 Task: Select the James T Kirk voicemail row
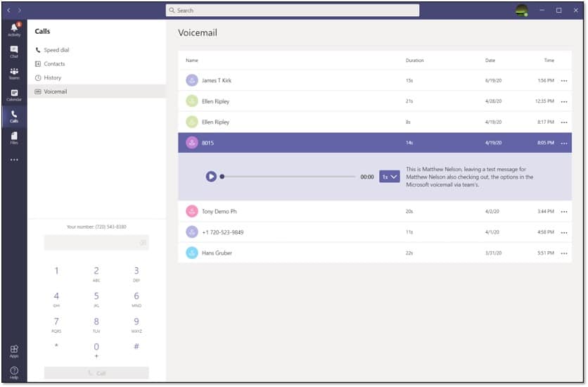click(x=375, y=80)
